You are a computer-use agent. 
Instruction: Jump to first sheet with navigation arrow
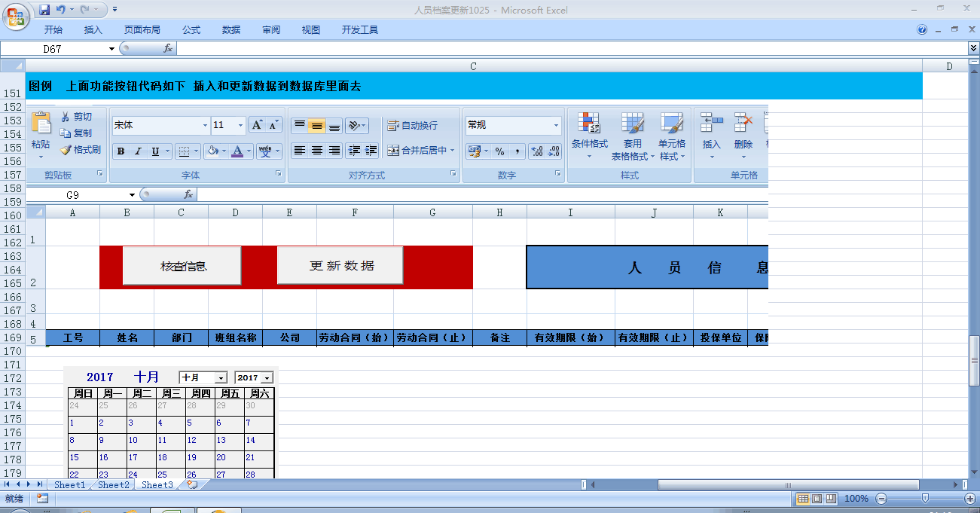click(x=8, y=484)
